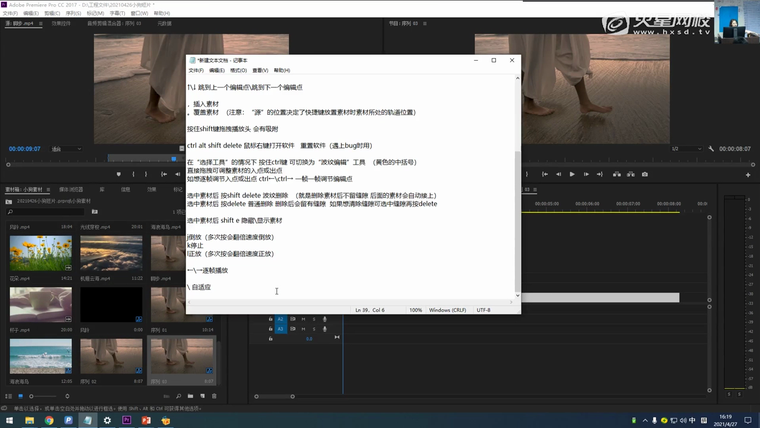The width and height of the screenshot is (760, 428).
Task: Toggle lock on audio track A2
Action: (270, 319)
